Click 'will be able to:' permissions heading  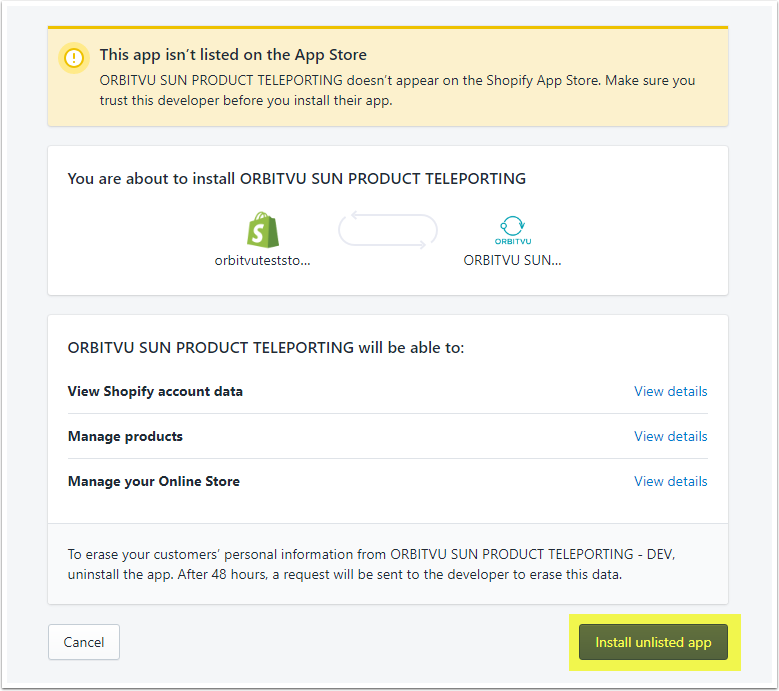[266, 348]
